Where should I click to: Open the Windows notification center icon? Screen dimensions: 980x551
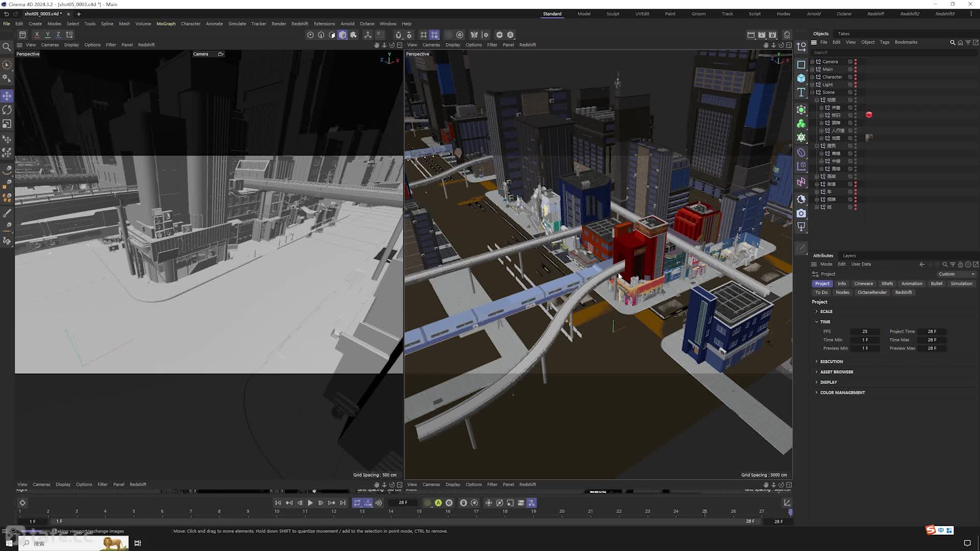click(967, 543)
